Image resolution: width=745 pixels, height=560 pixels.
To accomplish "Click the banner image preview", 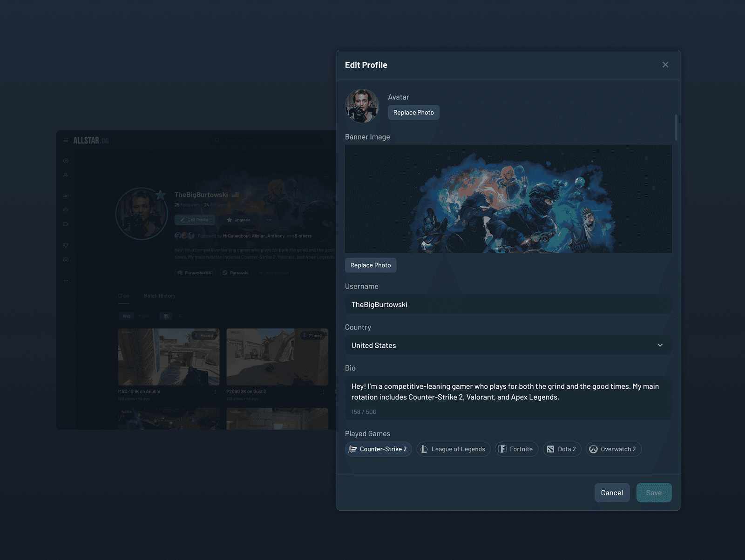I will [x=508, y=199].
